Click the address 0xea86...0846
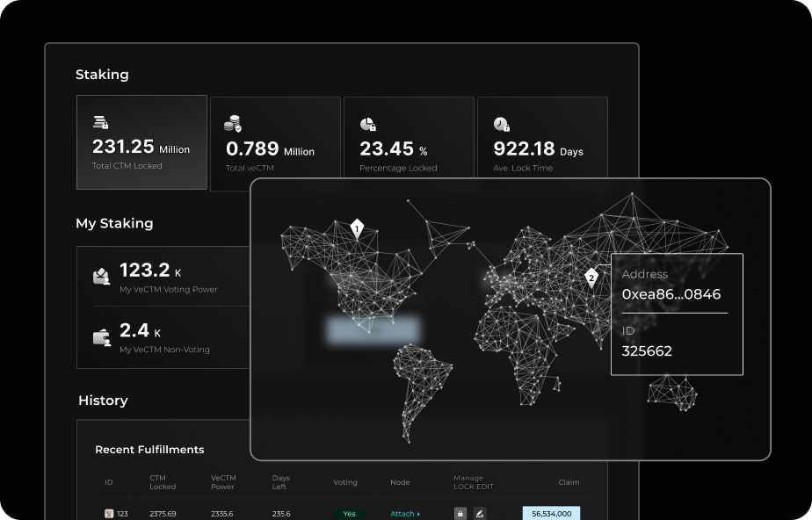The height and width of the screenshot is (520, 812). [x=671, y=294]
